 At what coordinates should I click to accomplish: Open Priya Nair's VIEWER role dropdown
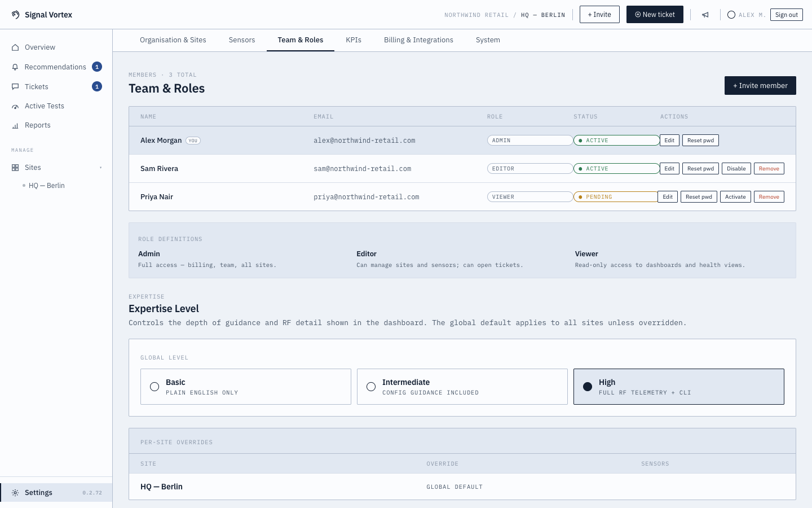(530, 197)
